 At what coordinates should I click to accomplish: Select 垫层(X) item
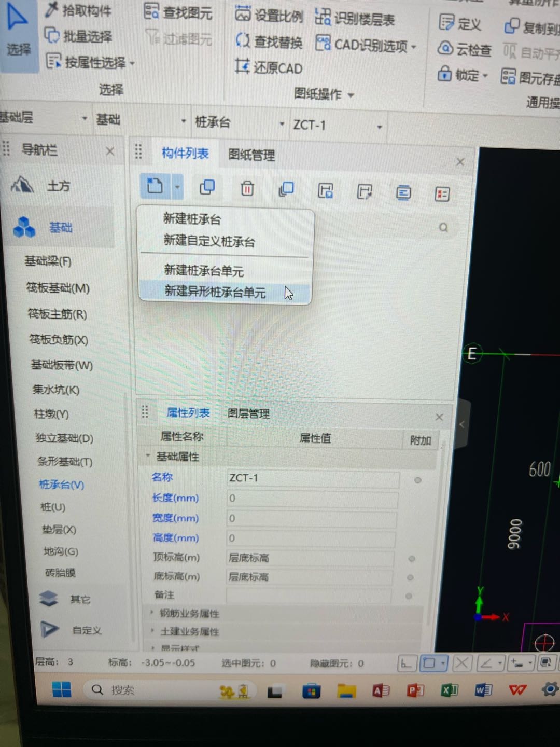tap(59, 529)
